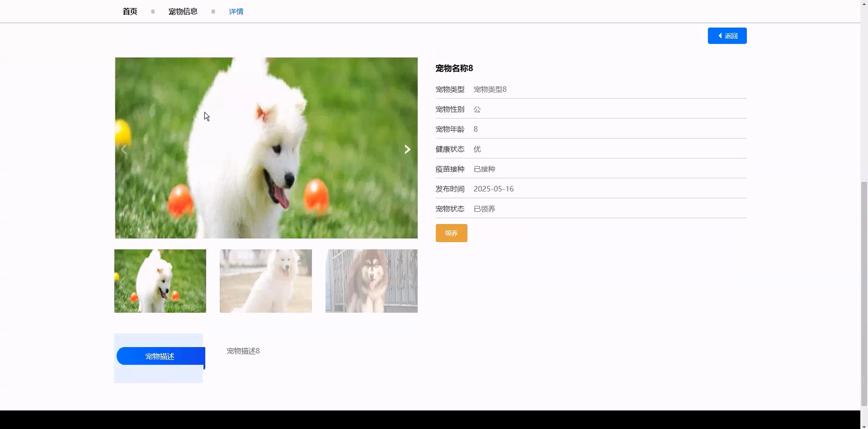This screenshot has height=429, width=868.
Task: Open the 宠物信息 breadcrumb
Action: (182, 12)
